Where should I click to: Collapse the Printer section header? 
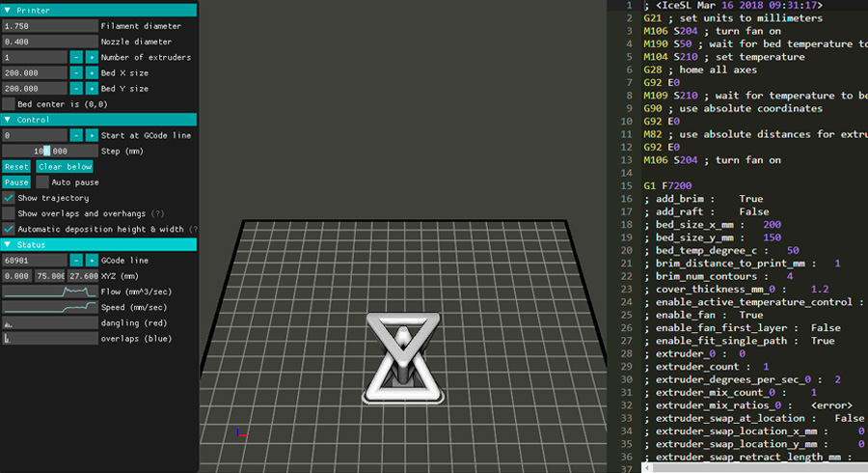click(98, 10)
